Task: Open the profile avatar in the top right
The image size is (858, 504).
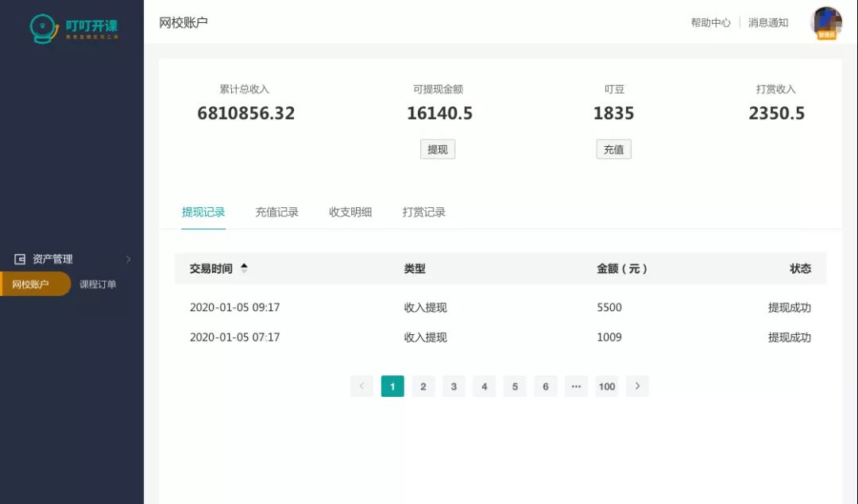Action: (826, 22)
